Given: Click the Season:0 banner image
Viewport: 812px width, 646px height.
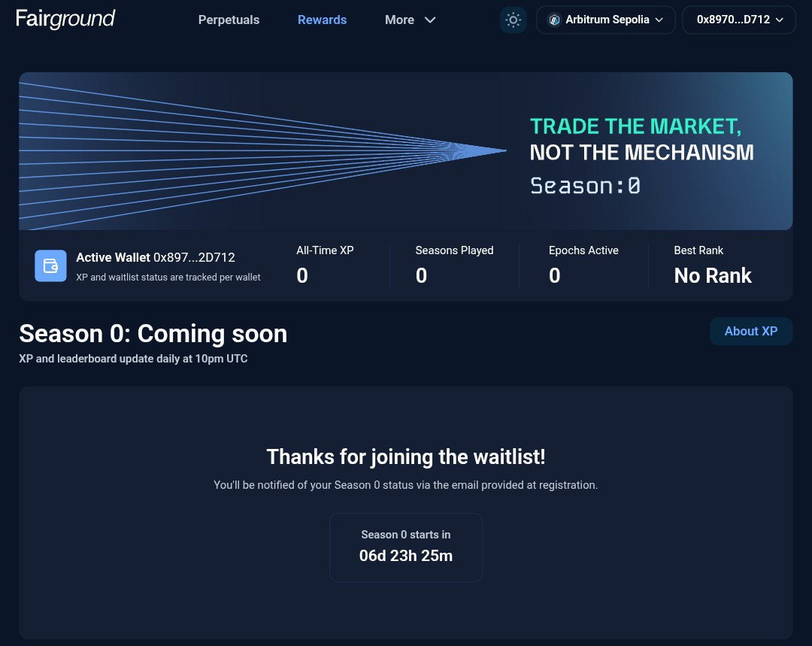Looking at the screenshot, I should pyautogui.click(x=406, y=150).
